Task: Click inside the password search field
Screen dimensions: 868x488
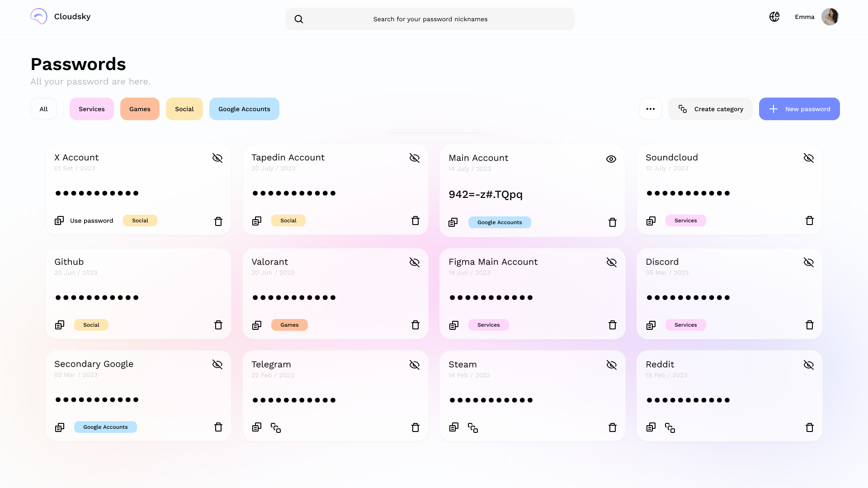Action: [429, 19]
